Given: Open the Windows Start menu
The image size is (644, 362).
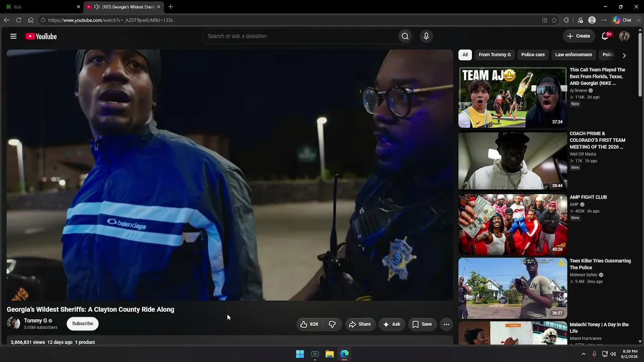Looking at the screenshot, I should pos(300,354).
